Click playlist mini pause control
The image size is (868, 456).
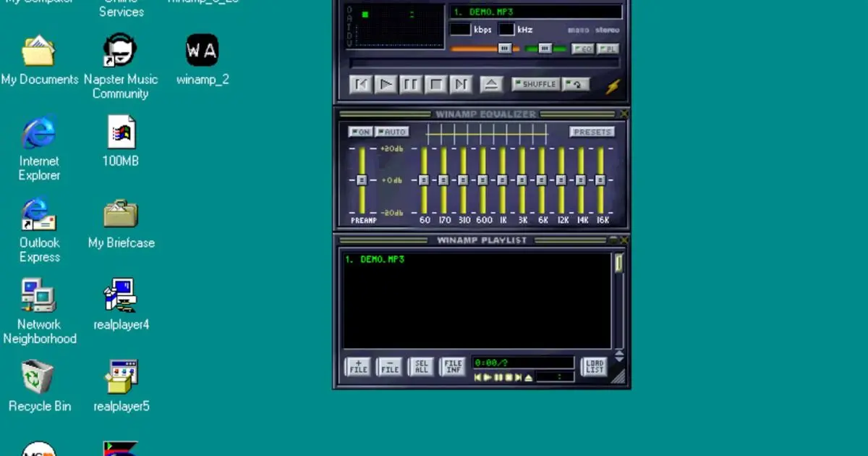click(x=498, y=377)
